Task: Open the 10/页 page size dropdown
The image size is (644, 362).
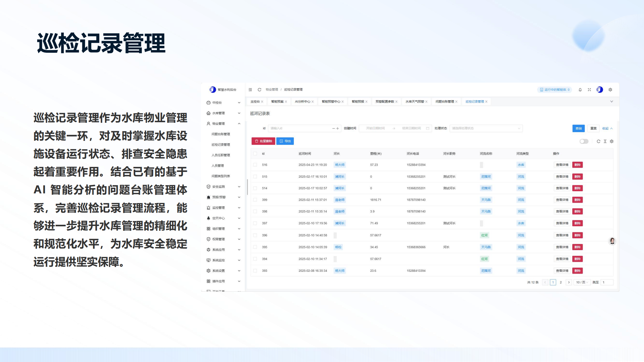Action: click(x=582, y=282)
